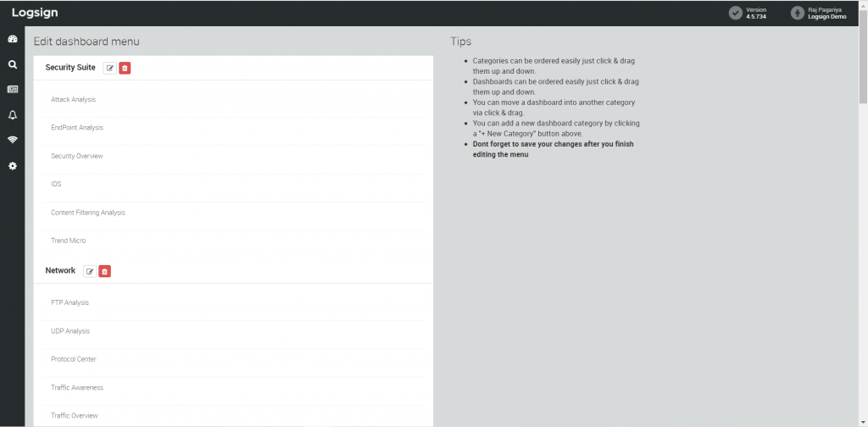Open the dashboard gauge icon in sidebar
The height and width of the screenshot is (427, 868).
pos(12,39)
